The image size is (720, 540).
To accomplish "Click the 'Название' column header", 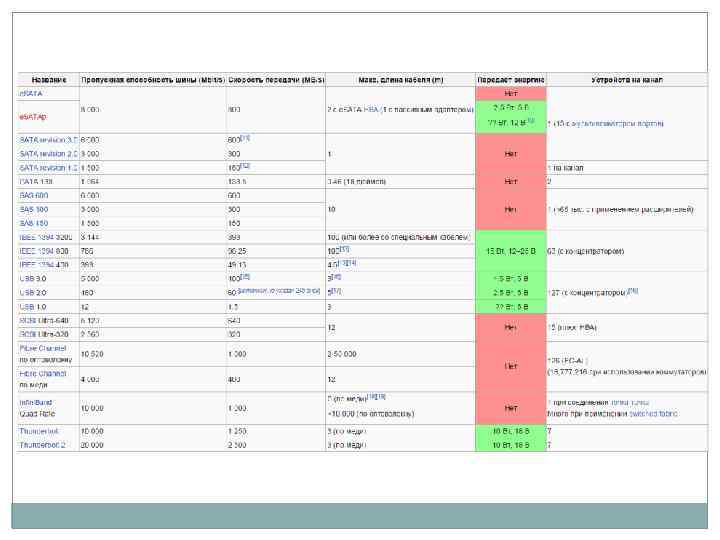I will [49, 80].
